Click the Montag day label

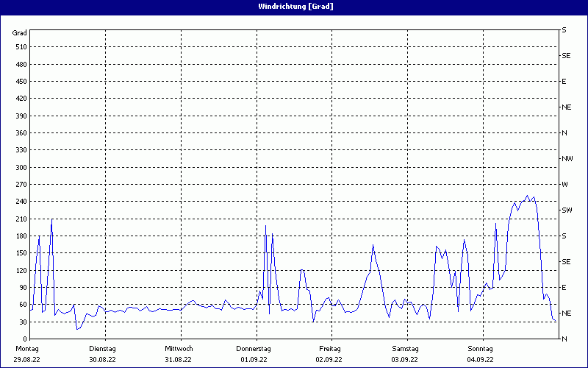(27, 349)
